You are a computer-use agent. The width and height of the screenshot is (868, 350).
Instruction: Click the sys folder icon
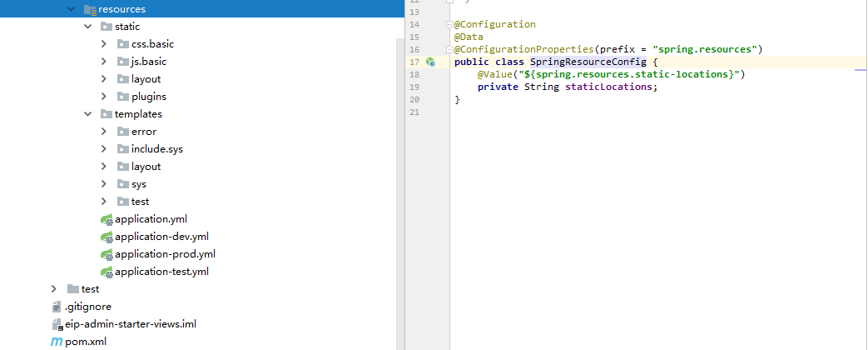tap(123, 184)
